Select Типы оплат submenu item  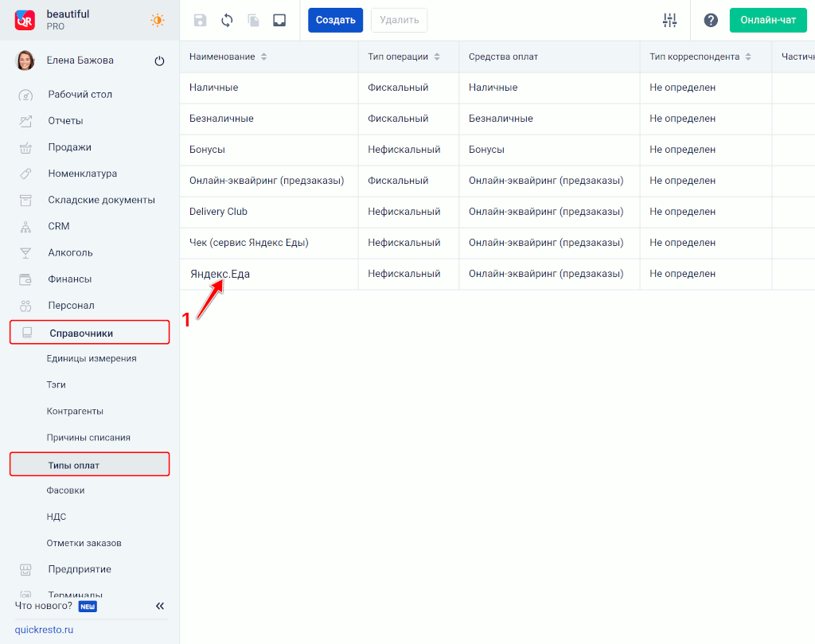tap(90, 465)
